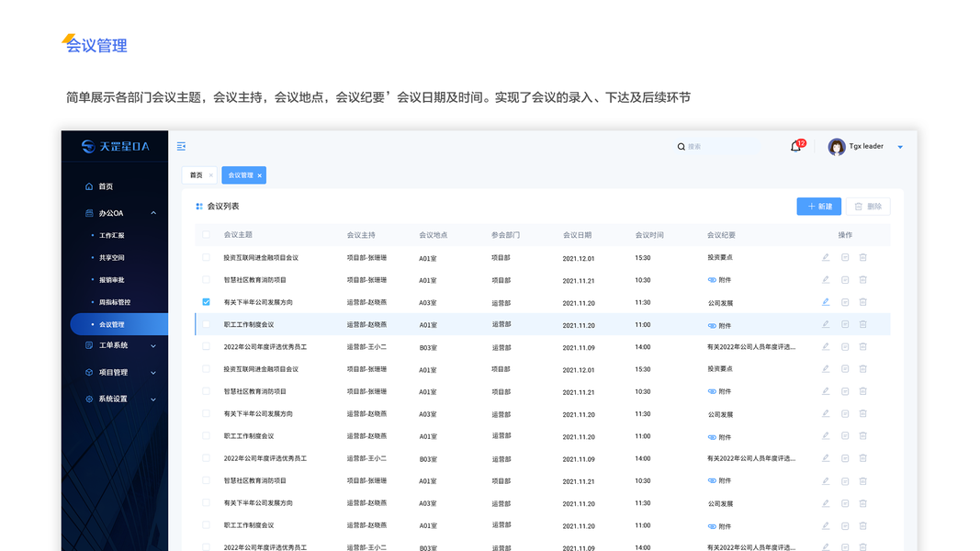980x551 pixels.
Task: Click the search magnifier icon
Action: pyautogui.click(x=681, y=147)
